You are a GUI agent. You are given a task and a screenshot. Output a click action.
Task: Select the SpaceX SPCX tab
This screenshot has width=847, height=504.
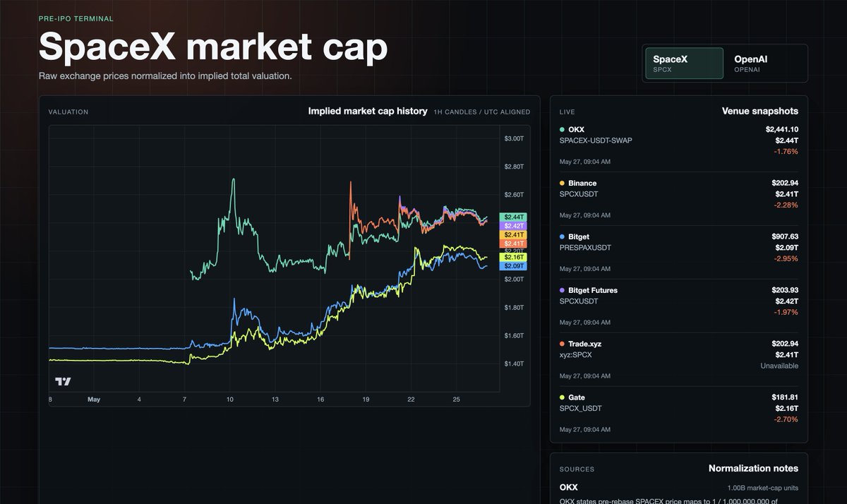(x=684, y=64)
